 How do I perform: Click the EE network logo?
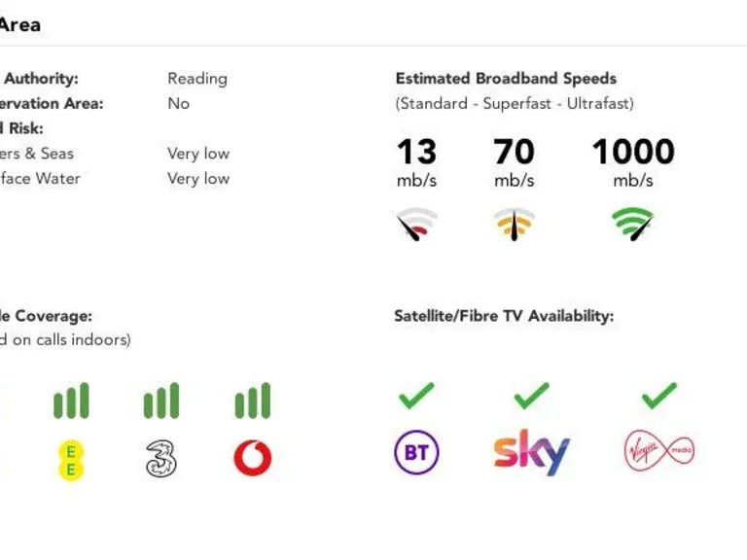pyautogui.click(x=71, y=459)
